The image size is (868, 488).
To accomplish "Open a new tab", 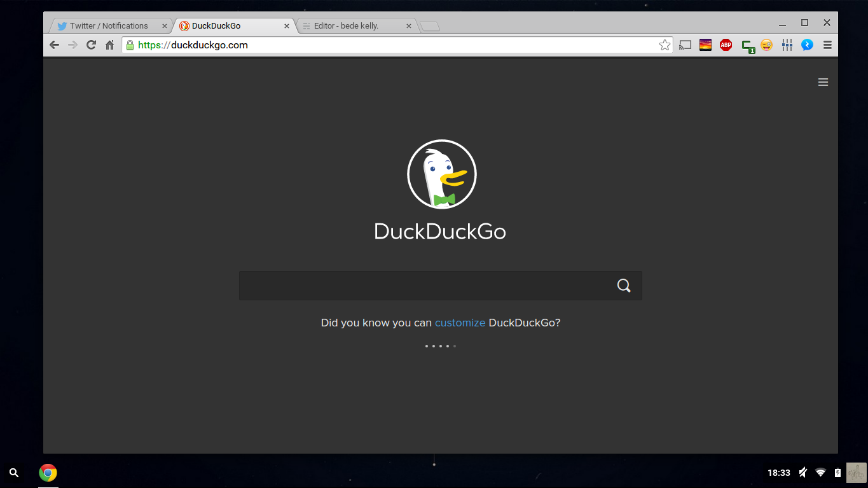I will (430, 26).
